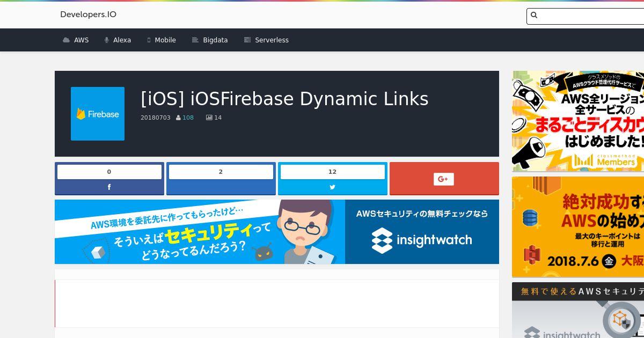
Task: Click the view count 14
Action: 218,117
